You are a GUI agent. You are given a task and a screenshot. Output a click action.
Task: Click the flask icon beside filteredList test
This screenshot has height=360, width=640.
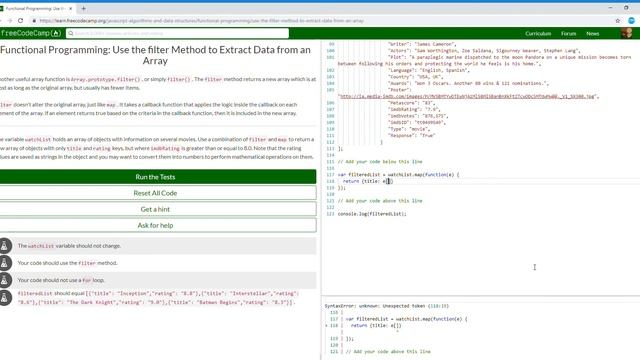[4, 298]
